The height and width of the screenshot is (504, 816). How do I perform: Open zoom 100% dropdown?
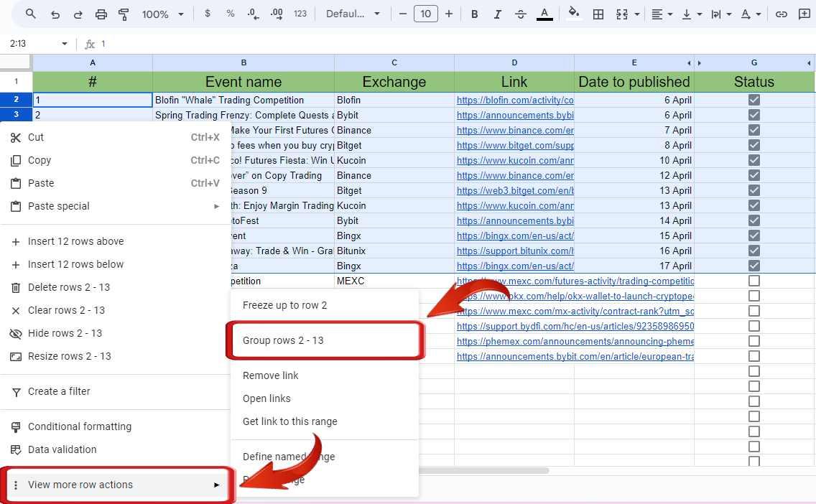tap(163, 14)
